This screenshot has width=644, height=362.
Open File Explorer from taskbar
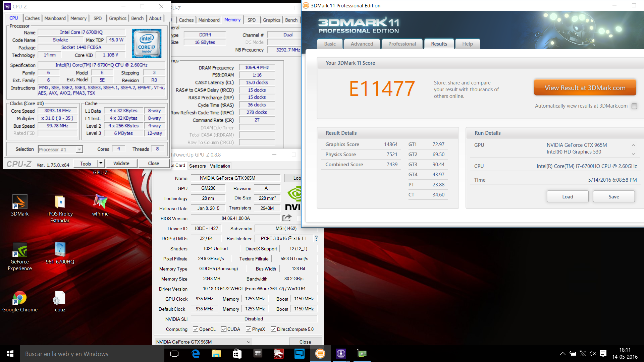pos(216,354)
